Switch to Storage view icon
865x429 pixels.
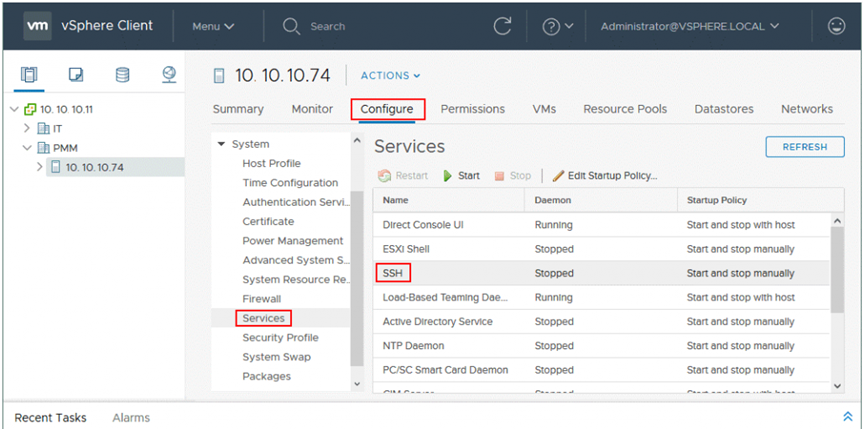122,74
